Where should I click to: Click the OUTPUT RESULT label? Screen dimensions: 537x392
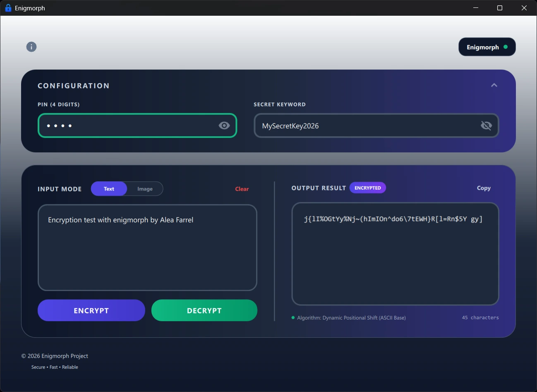pos(319,188)
